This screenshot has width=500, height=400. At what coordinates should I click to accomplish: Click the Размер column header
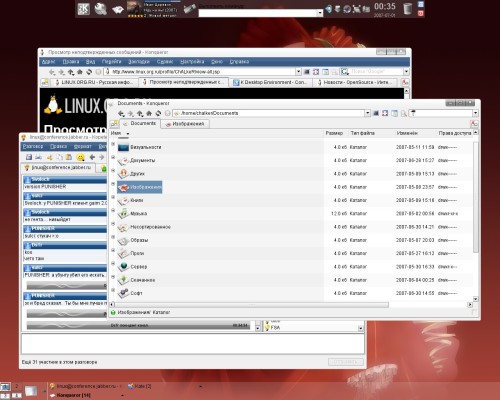point(334,133)
